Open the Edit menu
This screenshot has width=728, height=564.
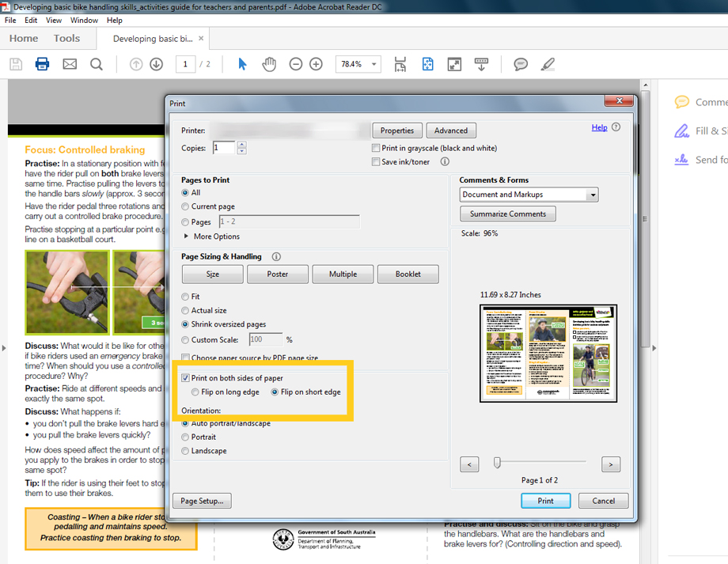coord(31,21)
